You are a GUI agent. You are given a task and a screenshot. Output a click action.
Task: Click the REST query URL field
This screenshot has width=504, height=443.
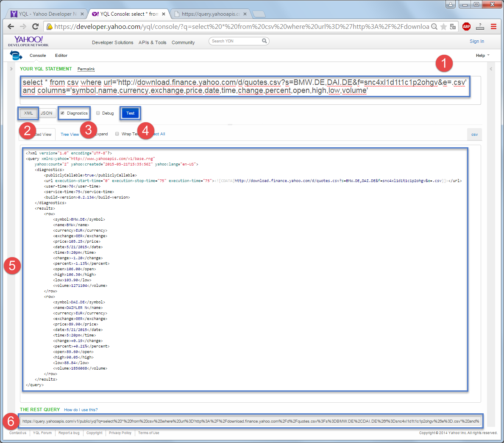251,421
